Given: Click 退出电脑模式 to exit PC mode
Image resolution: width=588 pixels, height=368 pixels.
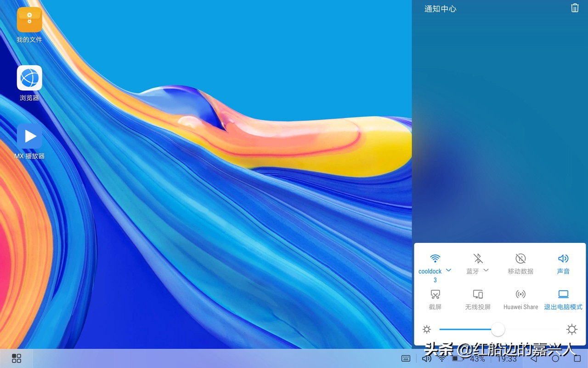Looking at the screenshot, I should click(x=563, y=300).
